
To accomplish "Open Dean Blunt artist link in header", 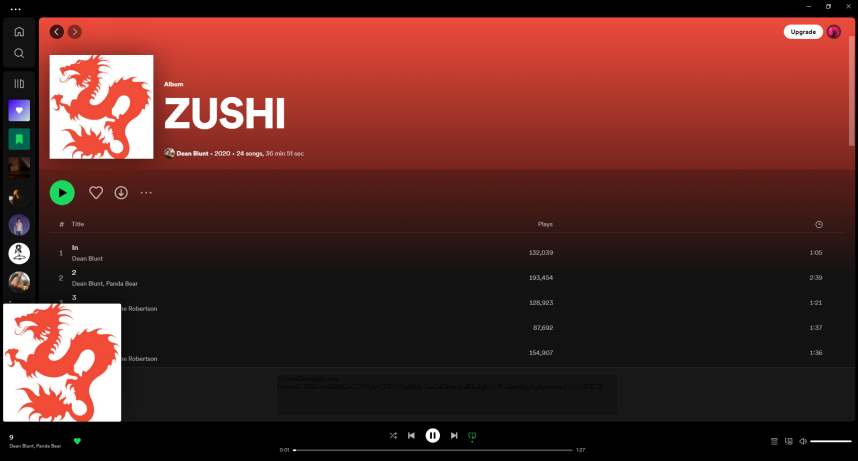I will pos(192,154).
